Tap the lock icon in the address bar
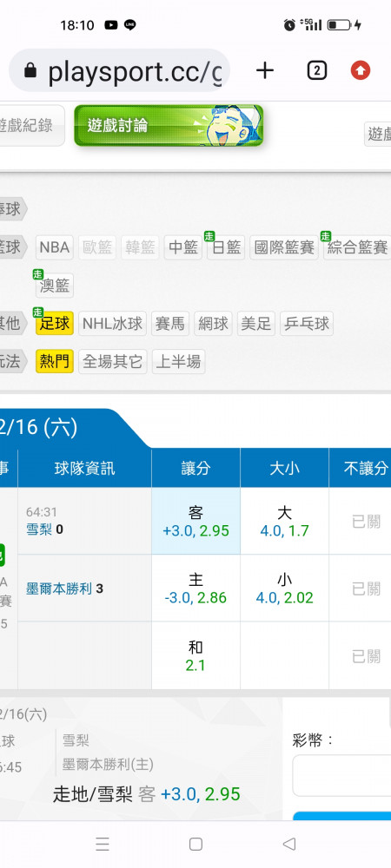The width and height of the screenshot is (391, 868). pyautogui.click(x=30, y=70)
